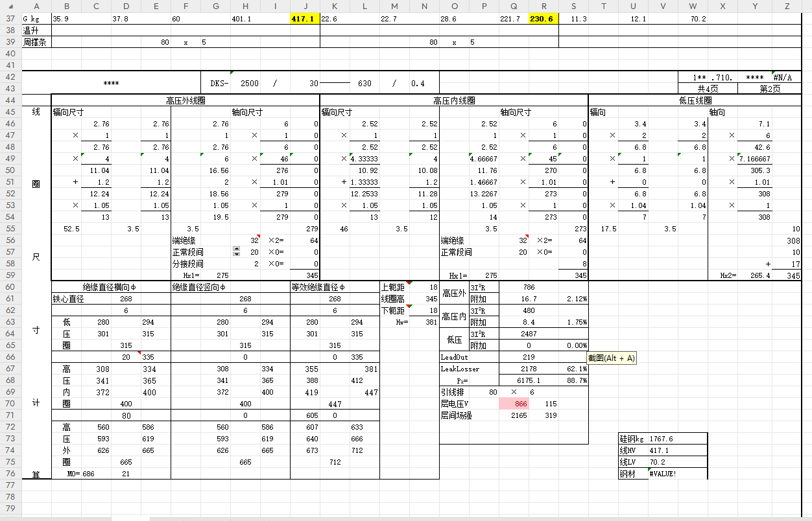812x521 pixels.
Task: Select column J via its header
Action: click(304, 6)
